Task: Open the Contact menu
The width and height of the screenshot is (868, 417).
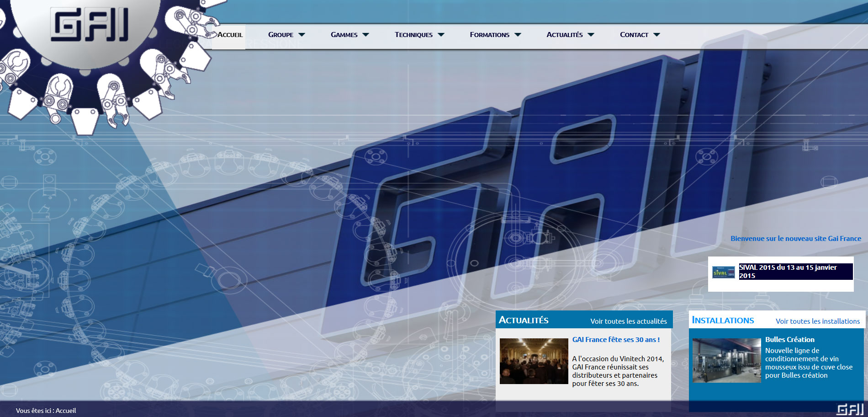Action: pyautogui.click(x=634, y=35)
